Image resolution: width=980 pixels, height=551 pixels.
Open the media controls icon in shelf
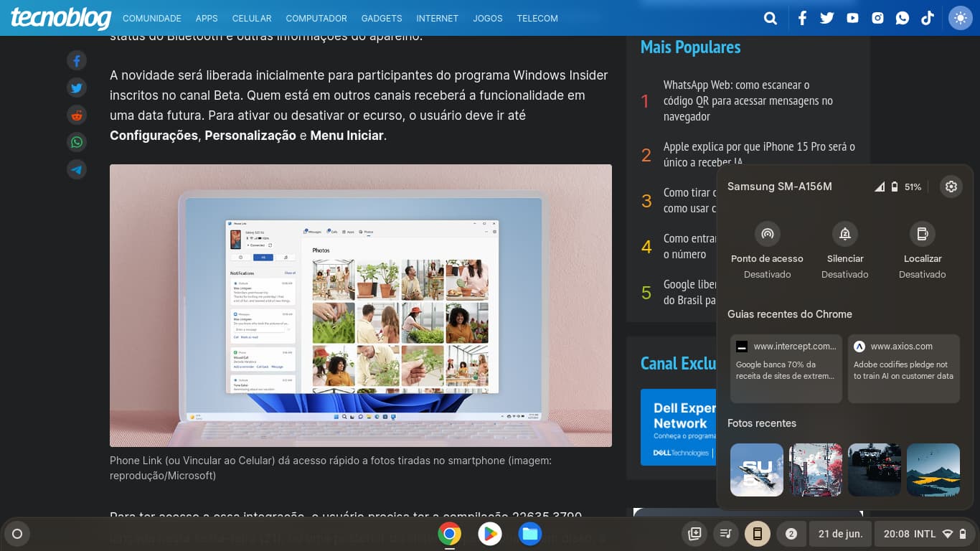tap(726, 534)
